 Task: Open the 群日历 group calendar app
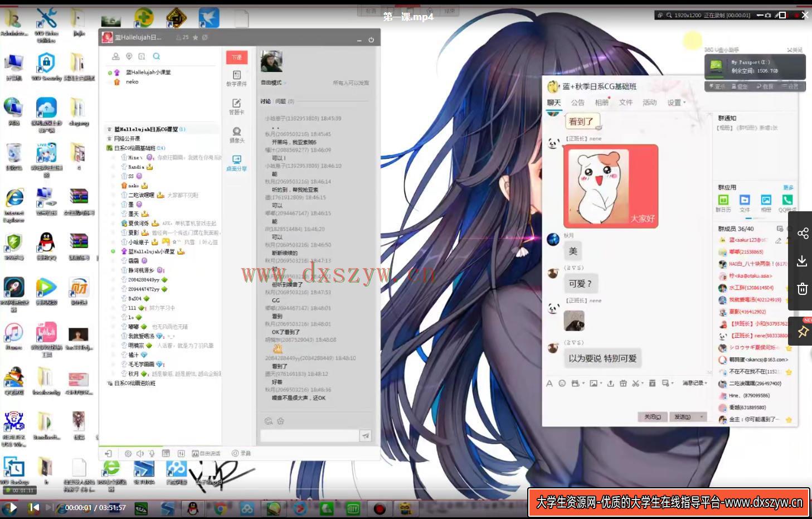click(x=723, y=203)
